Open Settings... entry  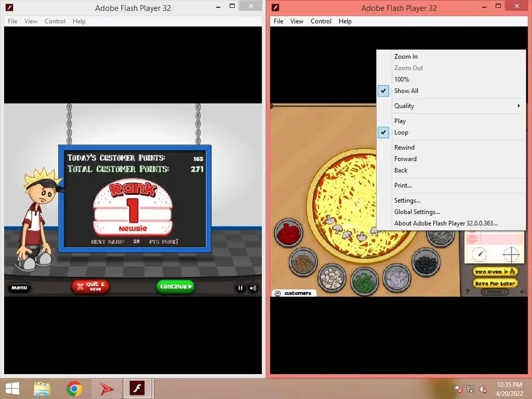click(x=451, y=200)
